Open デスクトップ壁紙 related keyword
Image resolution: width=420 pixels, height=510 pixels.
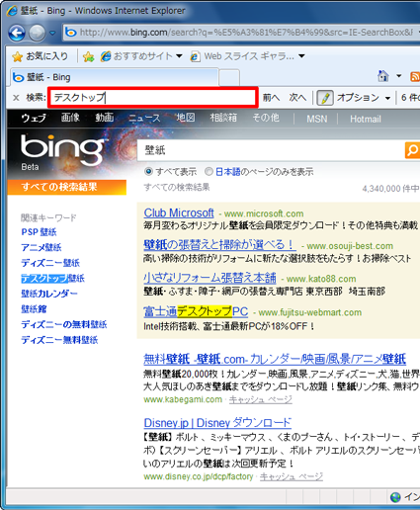coord(52,279)
